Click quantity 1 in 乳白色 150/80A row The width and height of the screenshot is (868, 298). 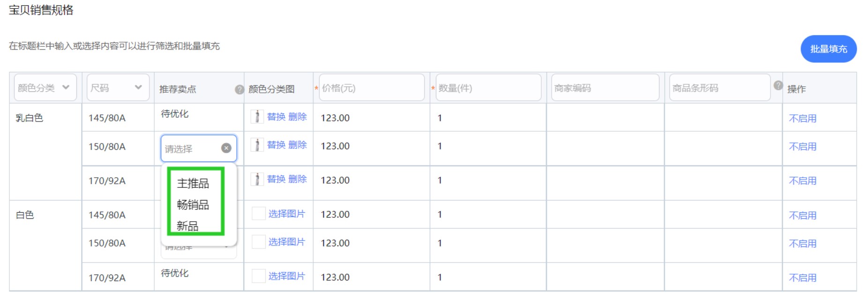440,146
